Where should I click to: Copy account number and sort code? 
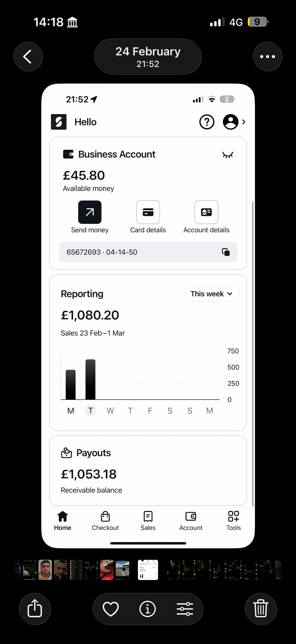(x=226, y=252)
